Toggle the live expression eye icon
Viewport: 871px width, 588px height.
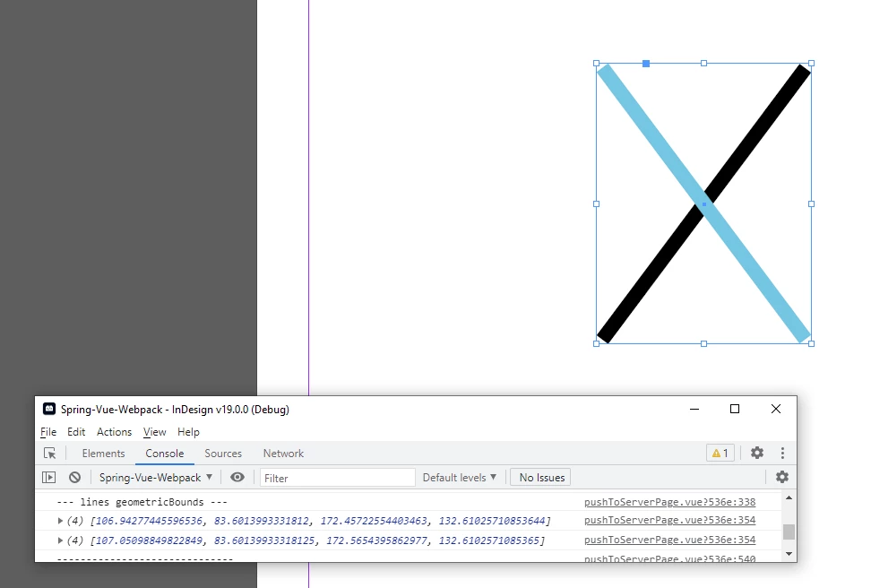pos(237,478)
